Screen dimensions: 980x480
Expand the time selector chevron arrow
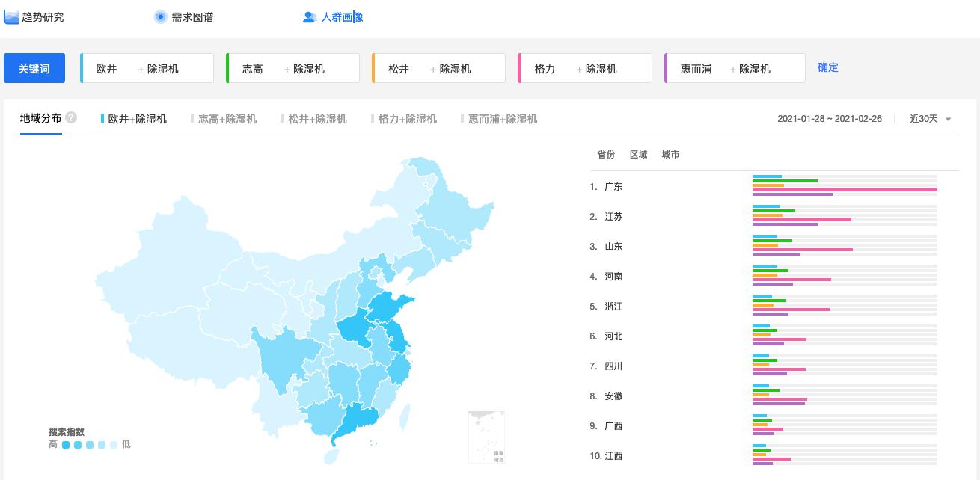(x=947, y=118)
